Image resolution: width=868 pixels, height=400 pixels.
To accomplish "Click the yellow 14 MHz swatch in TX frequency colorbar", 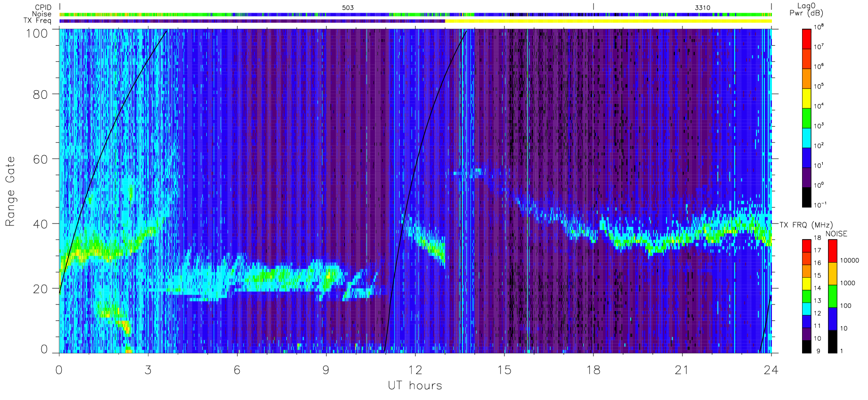I will point(807,284).
